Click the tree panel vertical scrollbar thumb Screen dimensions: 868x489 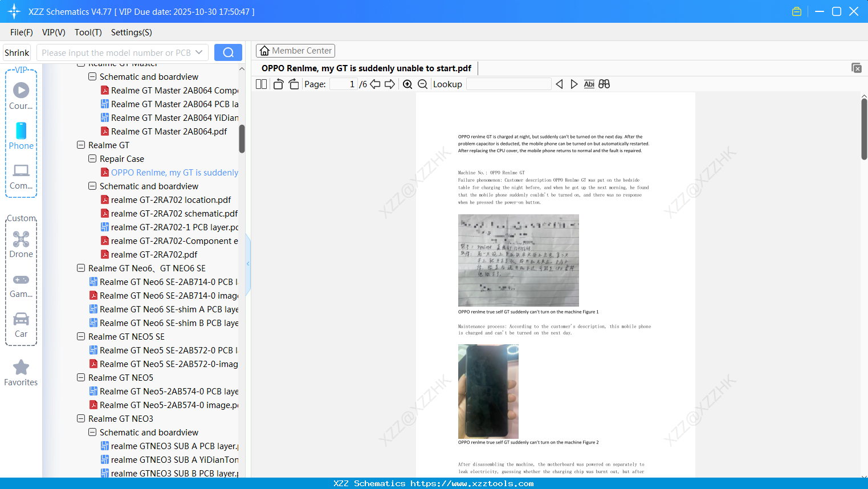(242, 139)
